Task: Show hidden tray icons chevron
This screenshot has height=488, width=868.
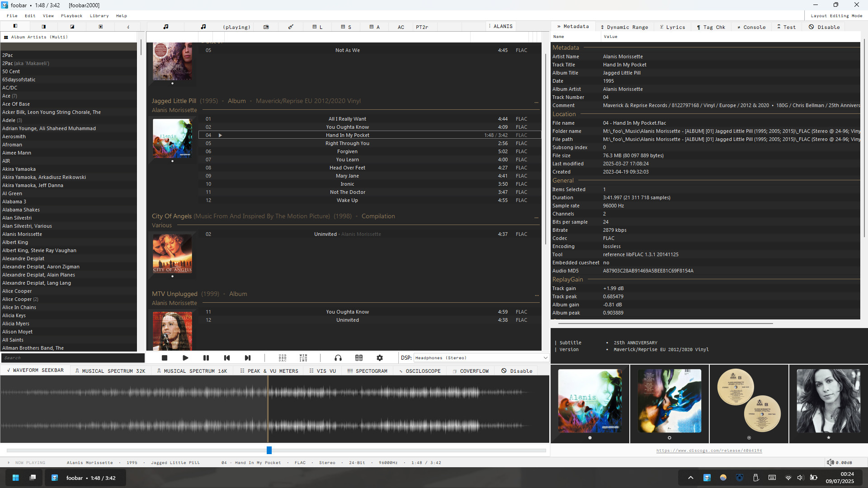Action: pos(691,478)
